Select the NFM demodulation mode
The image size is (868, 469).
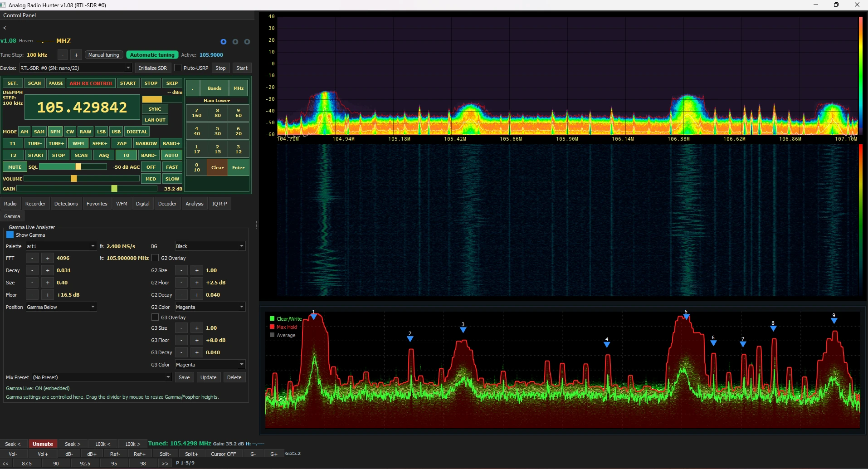54,132
